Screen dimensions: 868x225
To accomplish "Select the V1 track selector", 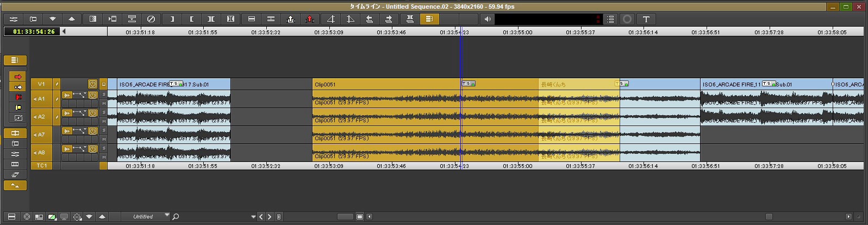I will (41, 84).
